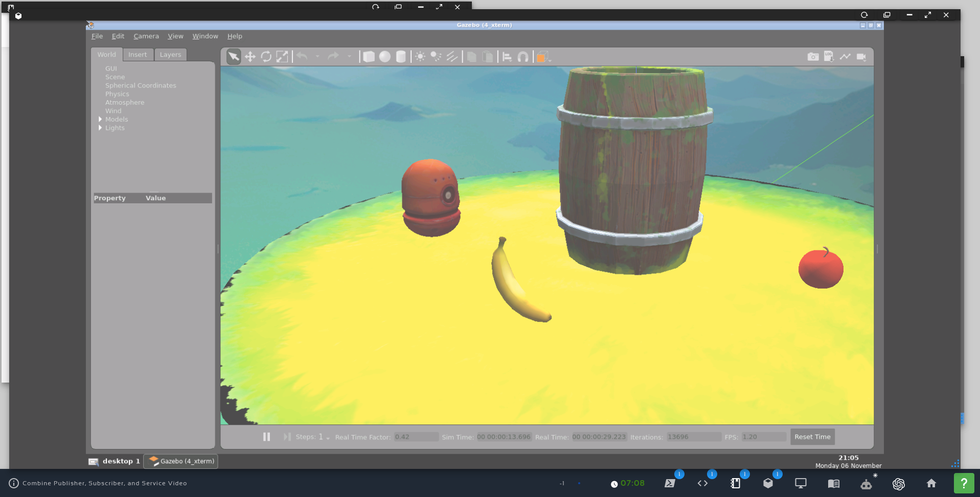
Task: Insert a cylinder shape
Action: (x=401, y=57)
